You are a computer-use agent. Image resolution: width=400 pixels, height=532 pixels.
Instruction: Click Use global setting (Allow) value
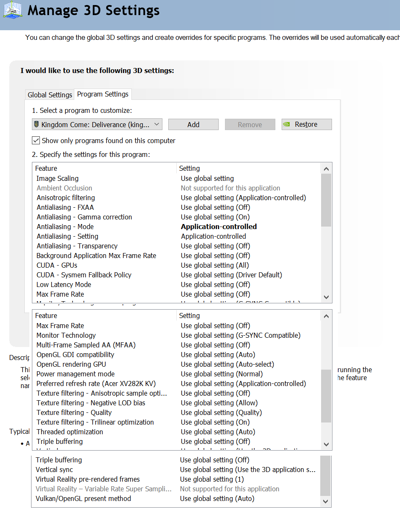tap(219, 403)
